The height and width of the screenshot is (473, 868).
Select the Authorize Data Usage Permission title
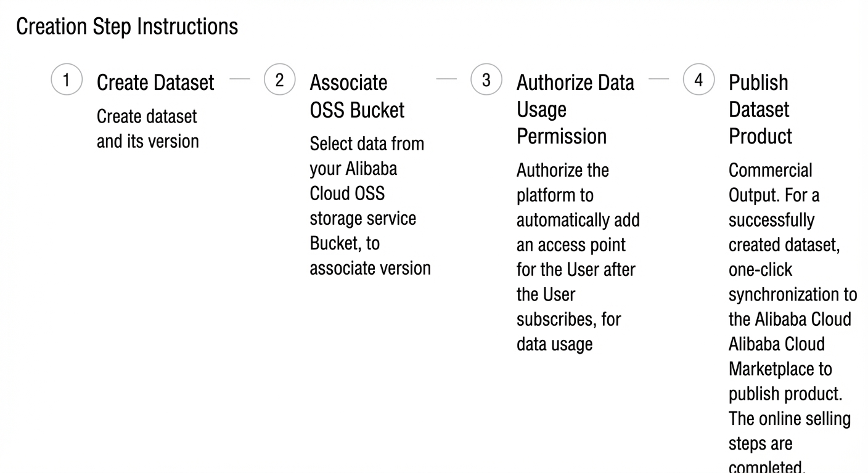(x=575, y=109)
